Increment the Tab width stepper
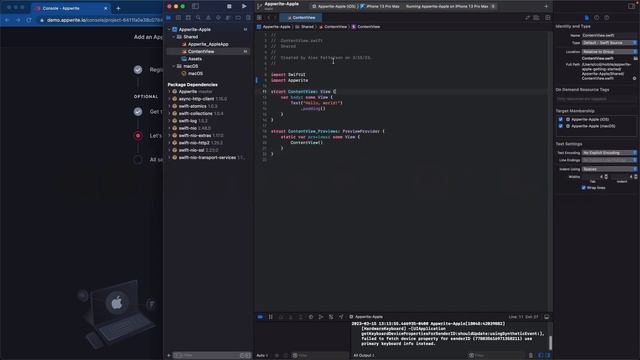640x360 pixels. tap(606, 176)
